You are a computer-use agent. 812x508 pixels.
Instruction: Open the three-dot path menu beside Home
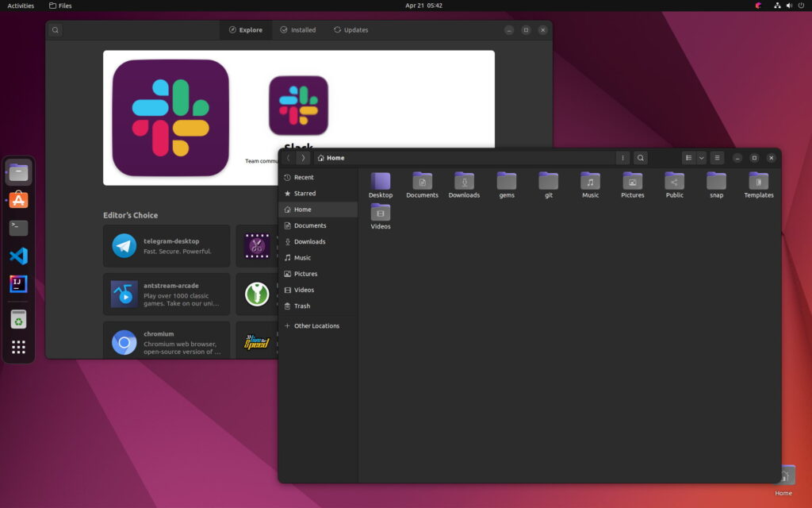point(623,158)
